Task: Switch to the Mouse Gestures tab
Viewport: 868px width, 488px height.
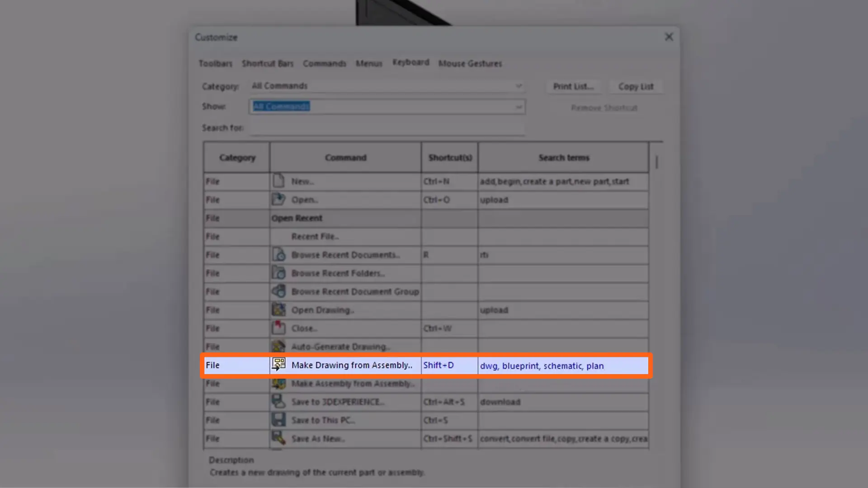Action: (x=470, y=64)
